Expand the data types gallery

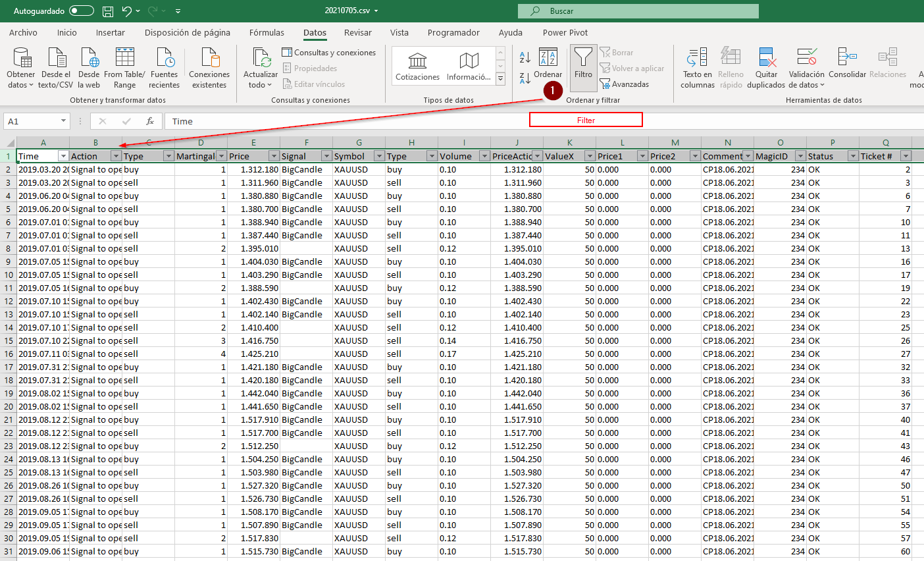[x=500, y=80]
